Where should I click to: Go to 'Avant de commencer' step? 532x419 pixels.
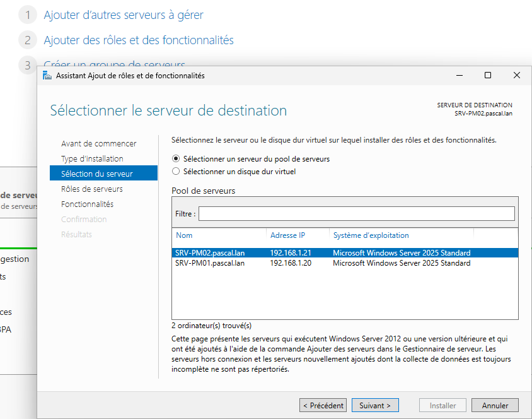(98, 144)
